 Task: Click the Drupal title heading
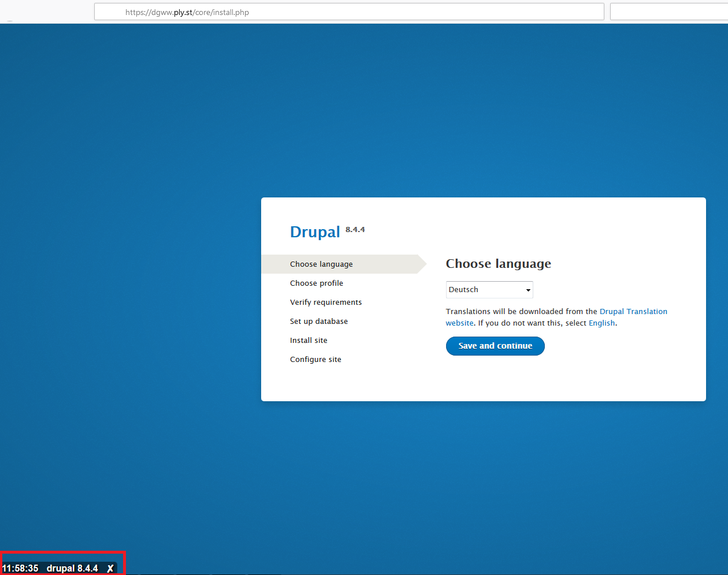point(315,232)
